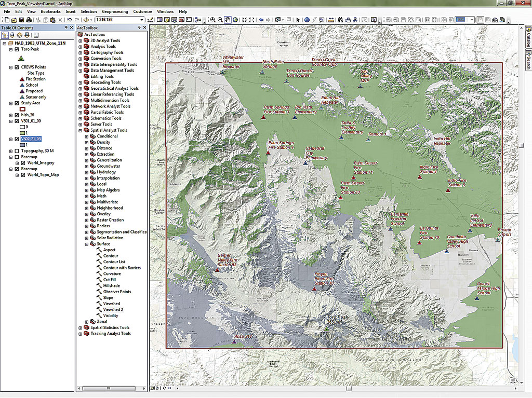Screen dimensions: 532x398
Task: Open the File menu
Action: [7, 11]
